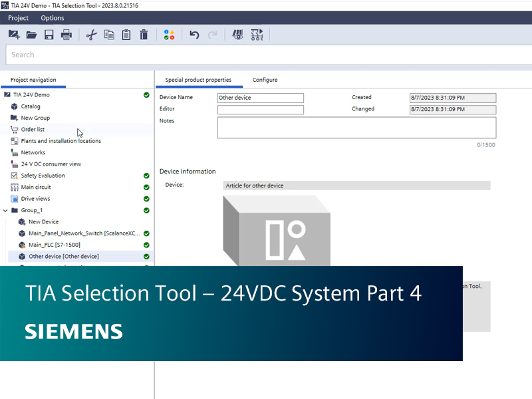The height and width of the screenshot is (399, 532).
Task: Open a project with the folder icon
Action: (31, 35)
